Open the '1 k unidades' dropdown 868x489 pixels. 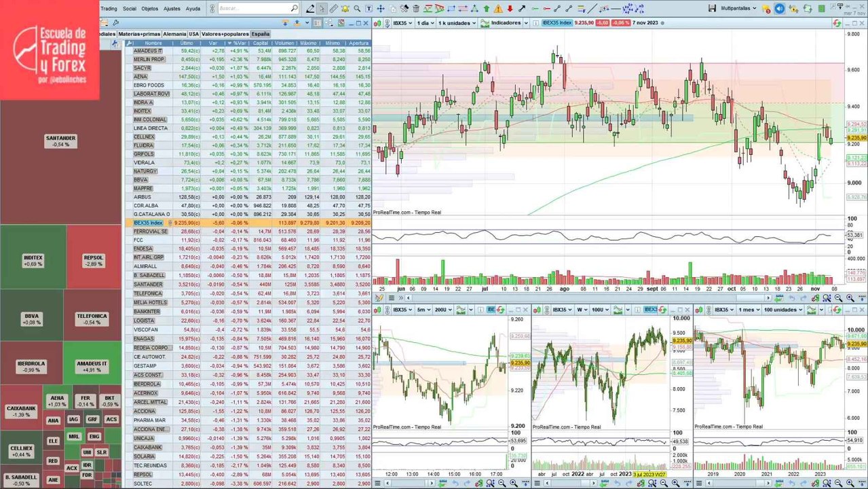(x=457, y=23)
